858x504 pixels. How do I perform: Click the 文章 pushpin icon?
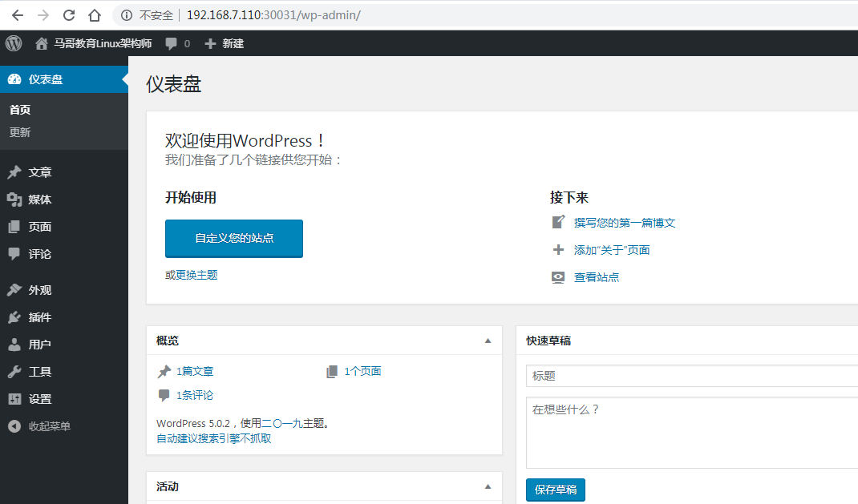pyautogui.click(x=14, y=172)
